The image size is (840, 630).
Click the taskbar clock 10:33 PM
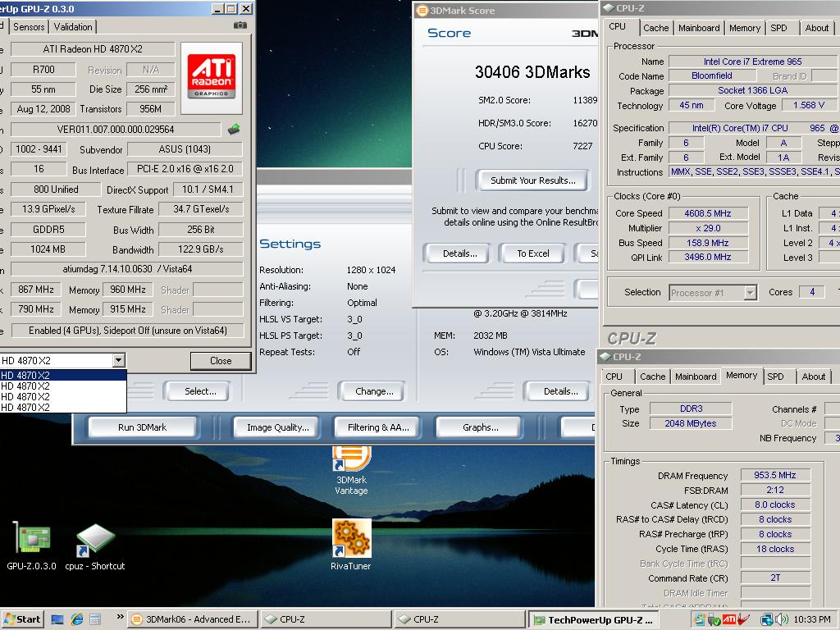click(x=812, y=620)
